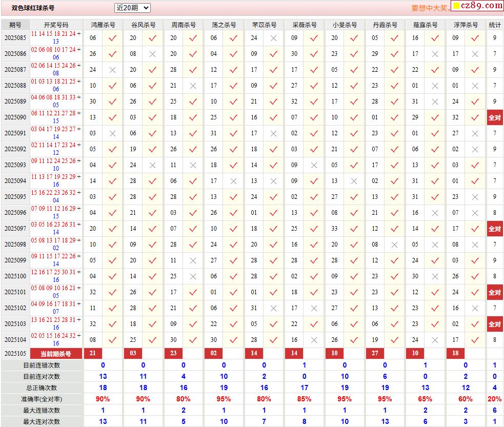Click the 浮萍 check mark in row 2025104
Viewport: 504px width, 427px height.
(x=475, y=340)
